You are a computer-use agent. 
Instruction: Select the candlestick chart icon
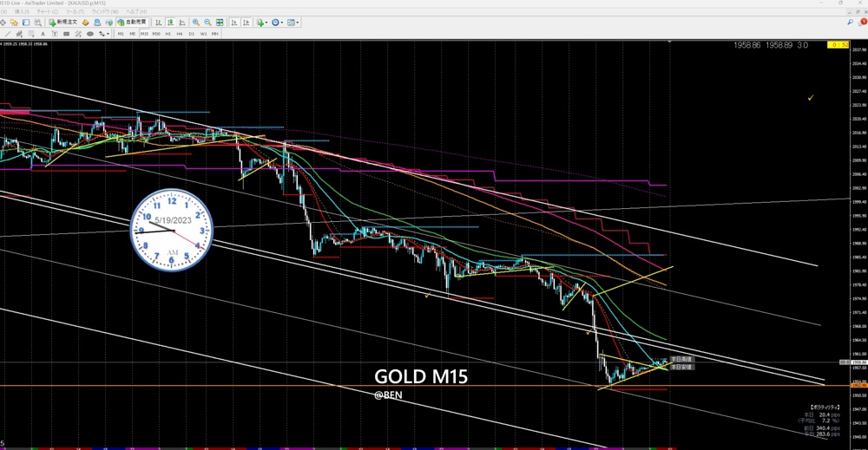click(170, 23)
